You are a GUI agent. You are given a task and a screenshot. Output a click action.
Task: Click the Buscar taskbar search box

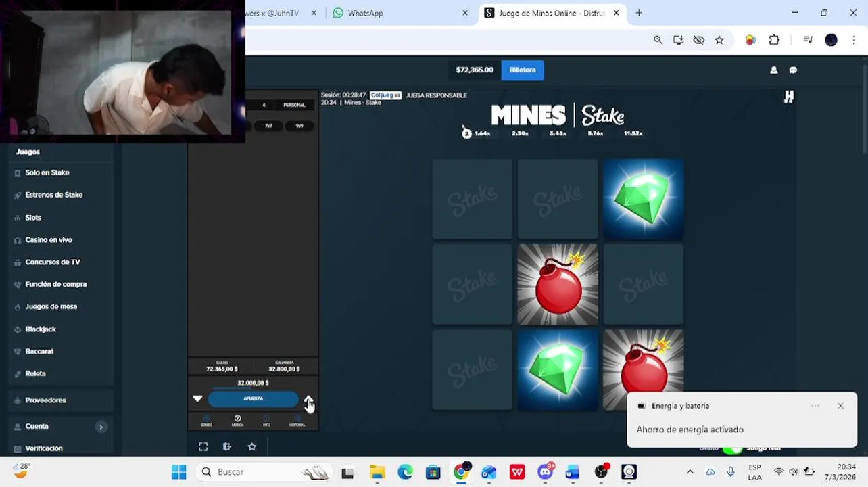coord(264,472)
